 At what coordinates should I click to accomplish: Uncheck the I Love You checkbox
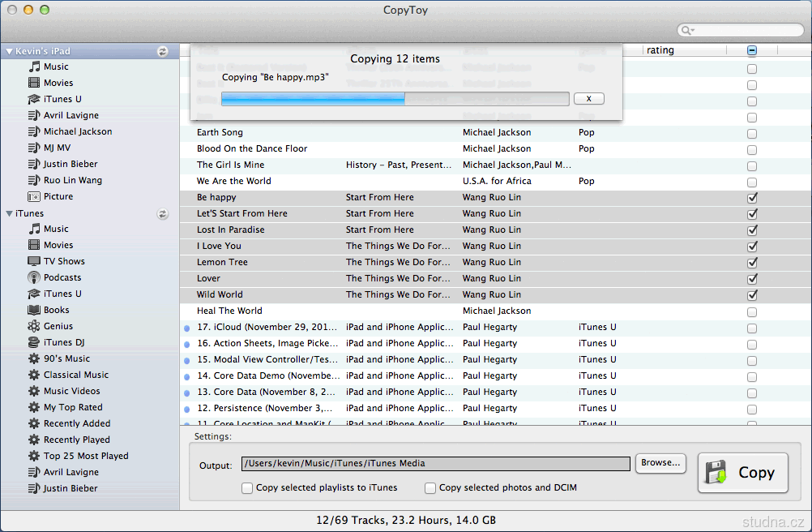point(753,246)
